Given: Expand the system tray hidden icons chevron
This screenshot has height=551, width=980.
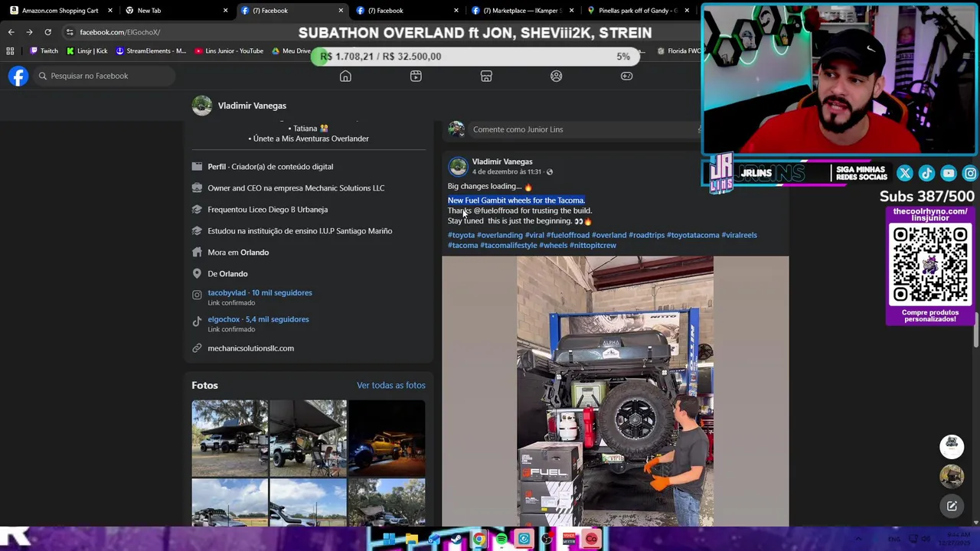Looking at the screenshot, I should [858, 540].
